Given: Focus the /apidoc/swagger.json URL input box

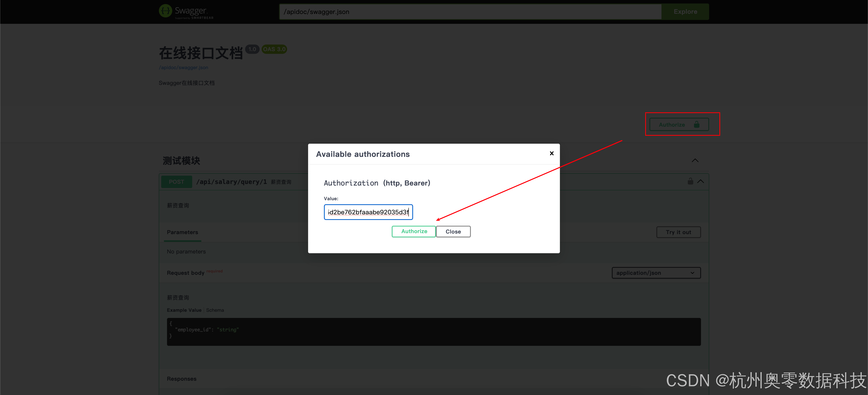Looking at the screenshot, I should tap(470, 12).
